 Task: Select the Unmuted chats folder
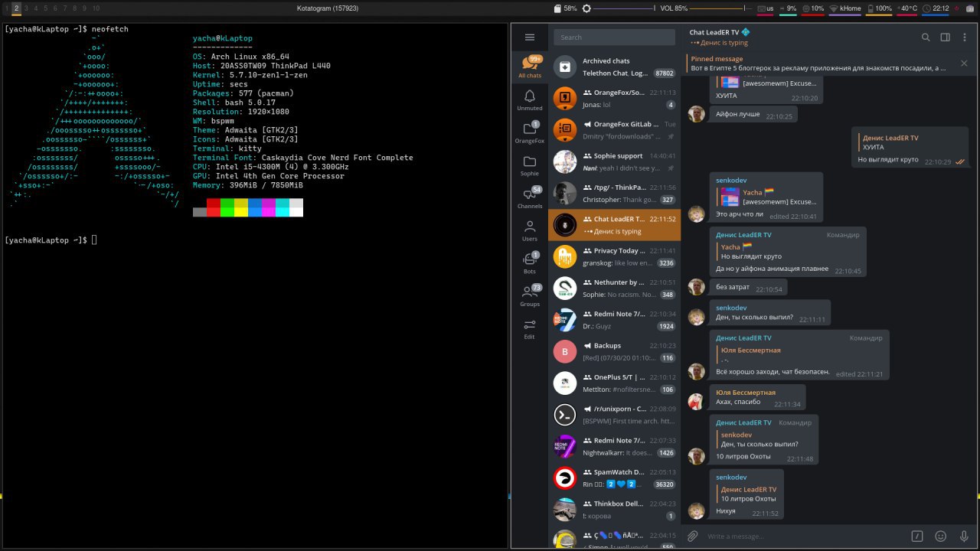[529, 99]
